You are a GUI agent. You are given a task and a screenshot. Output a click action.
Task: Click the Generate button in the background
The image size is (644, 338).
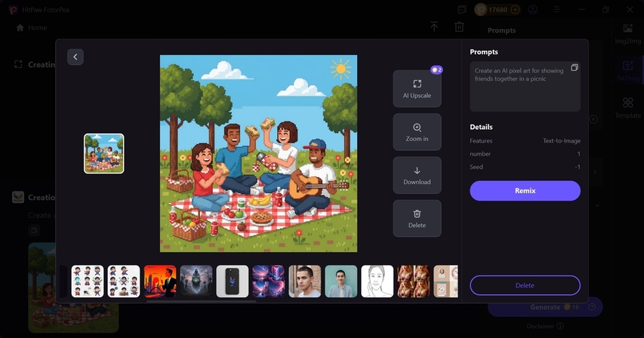pyautogui.click(x=545, y=307)
